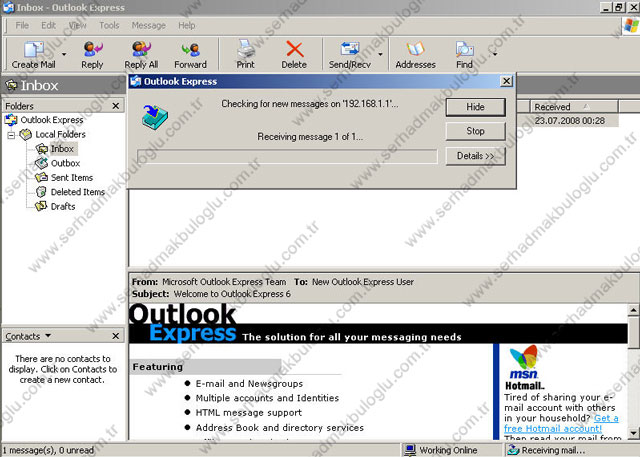
Task: Click the Forward toolbar icon
Action: 191,50
